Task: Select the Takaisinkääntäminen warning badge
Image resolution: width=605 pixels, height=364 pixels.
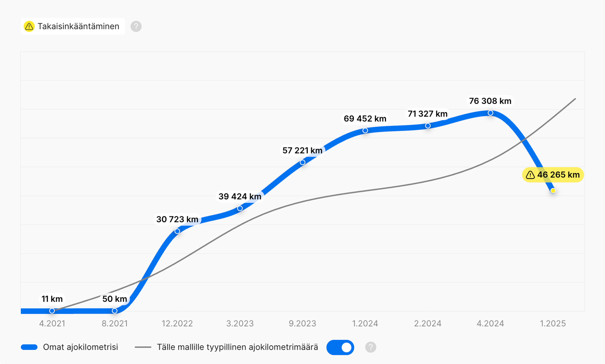Action: tap(73, 26)
